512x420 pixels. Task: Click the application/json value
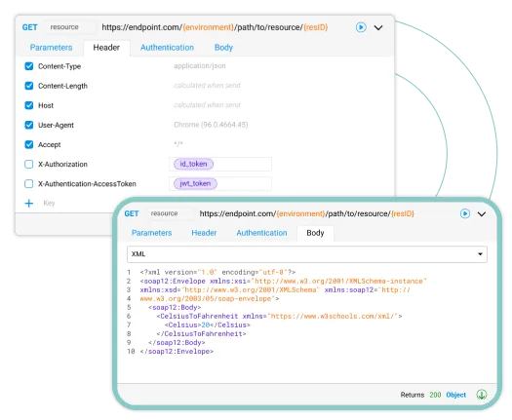[200, 66]
